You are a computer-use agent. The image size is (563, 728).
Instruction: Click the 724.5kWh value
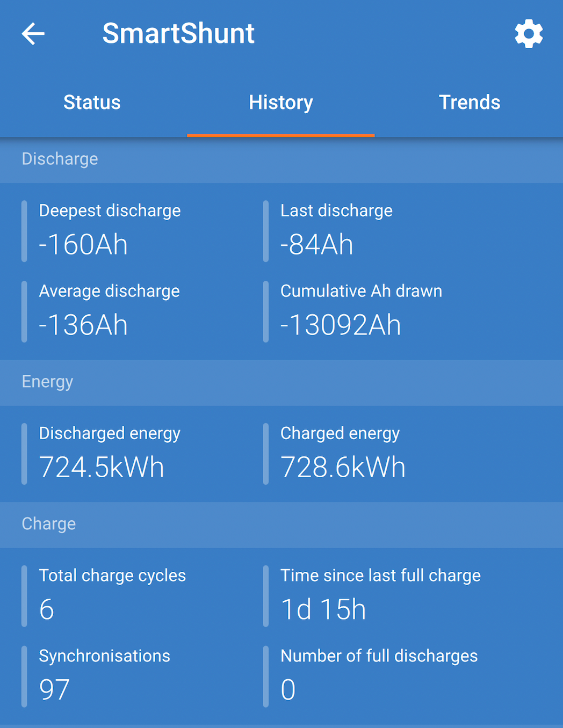pyautogui.click(x=102, y=467)
